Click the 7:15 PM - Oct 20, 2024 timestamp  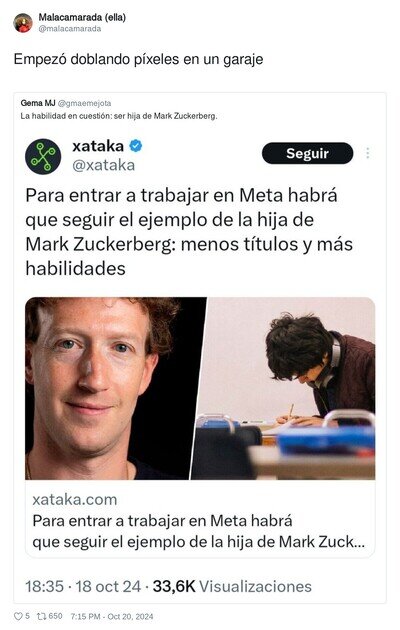(x=112, y=616)
